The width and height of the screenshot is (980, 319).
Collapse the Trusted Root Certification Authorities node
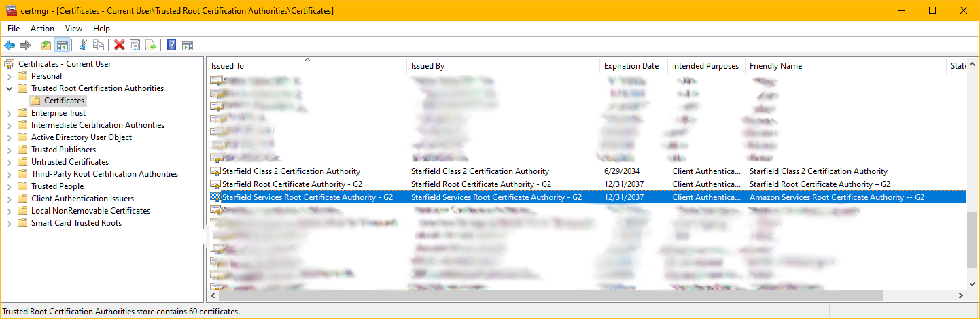(x=10, y=88)
